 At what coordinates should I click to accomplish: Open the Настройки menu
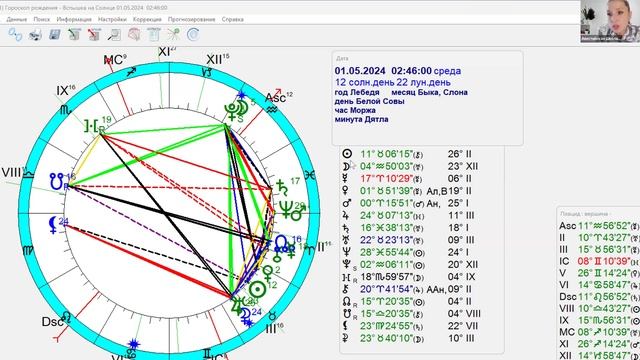coord(112,19)
